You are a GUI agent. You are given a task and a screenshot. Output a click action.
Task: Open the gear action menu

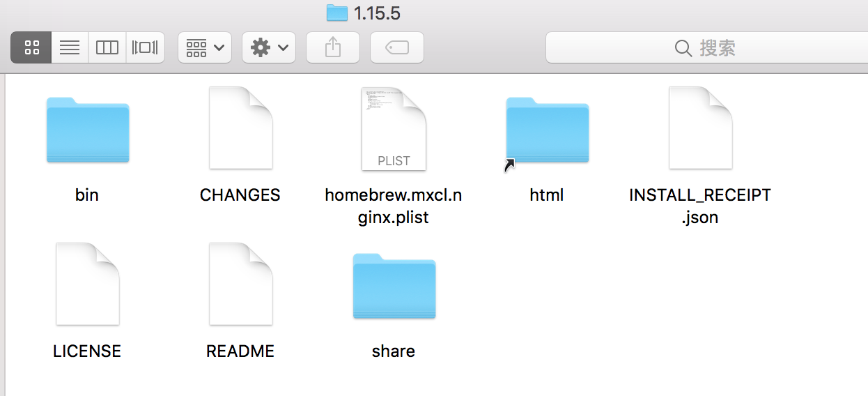coord(269,47)
